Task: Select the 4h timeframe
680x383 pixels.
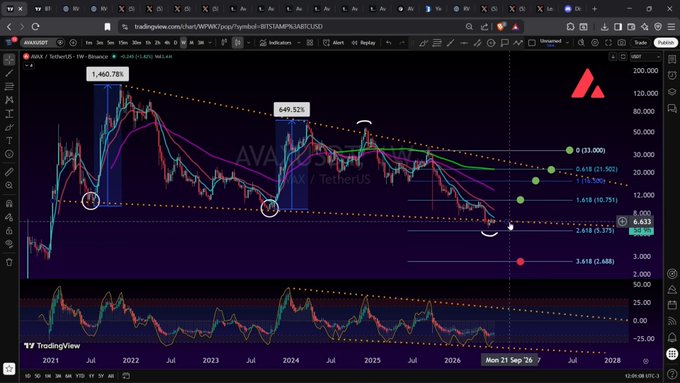Action: click(167, 43)
